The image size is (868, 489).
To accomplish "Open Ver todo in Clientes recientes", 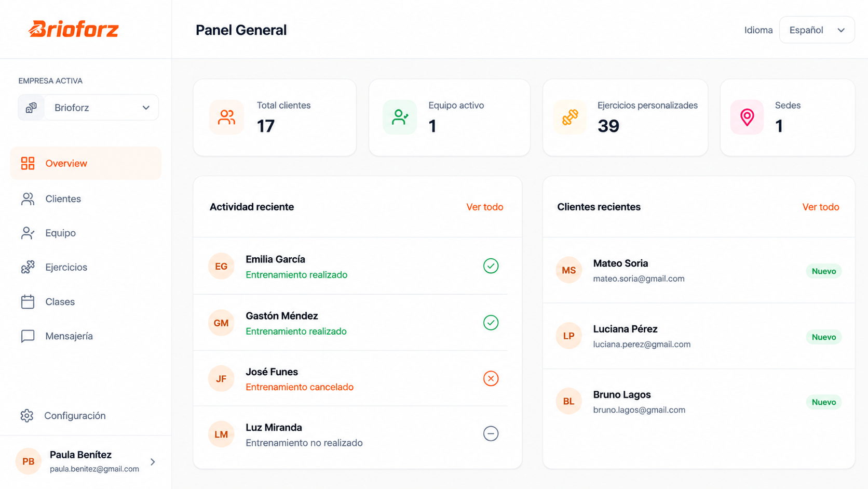I will 821,207.
